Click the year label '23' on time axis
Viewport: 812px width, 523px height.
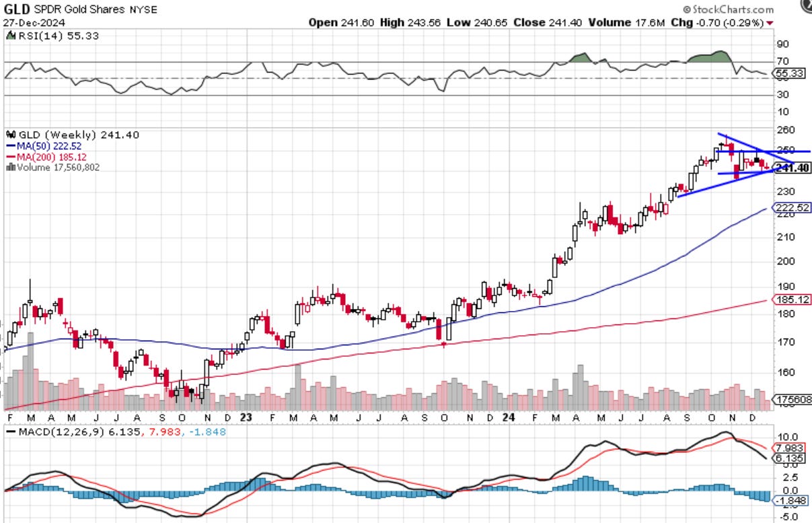[246, 417]
